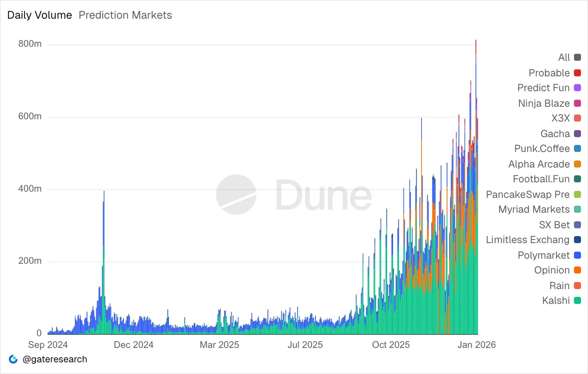The width and height of the screenshot is (588, 374).
Task: Toggle the All series legend swatch
Action: coord(577,58)
